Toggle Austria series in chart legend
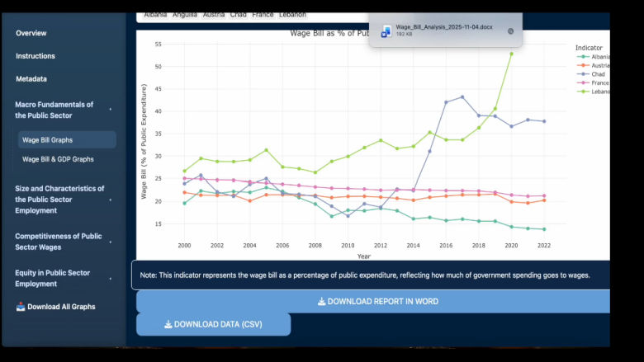 [x=593, y=65]
